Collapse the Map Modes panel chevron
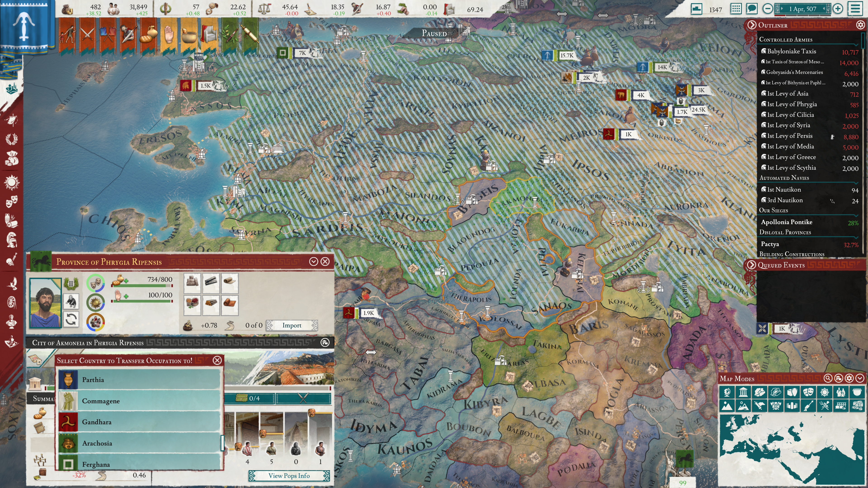 pos(860,378)
